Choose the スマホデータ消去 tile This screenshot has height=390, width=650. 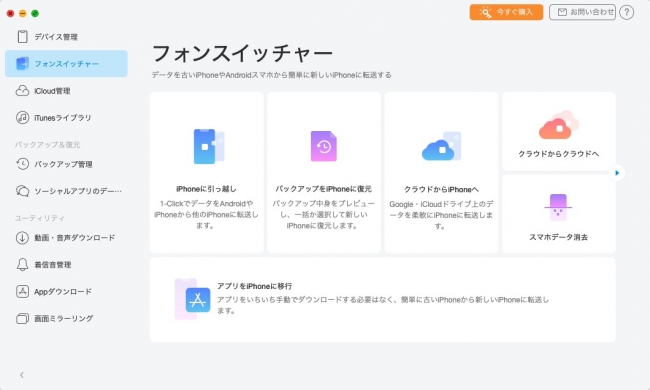[559, 214]
